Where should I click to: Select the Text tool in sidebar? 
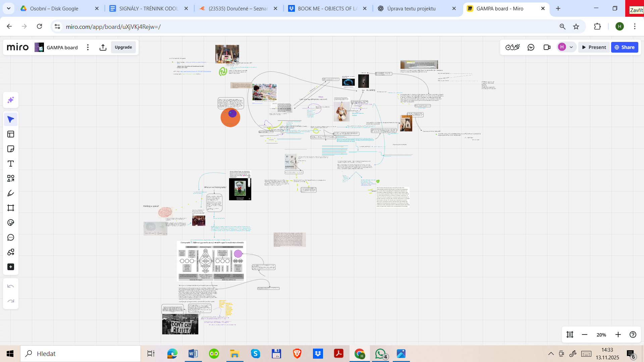point(11,164)
